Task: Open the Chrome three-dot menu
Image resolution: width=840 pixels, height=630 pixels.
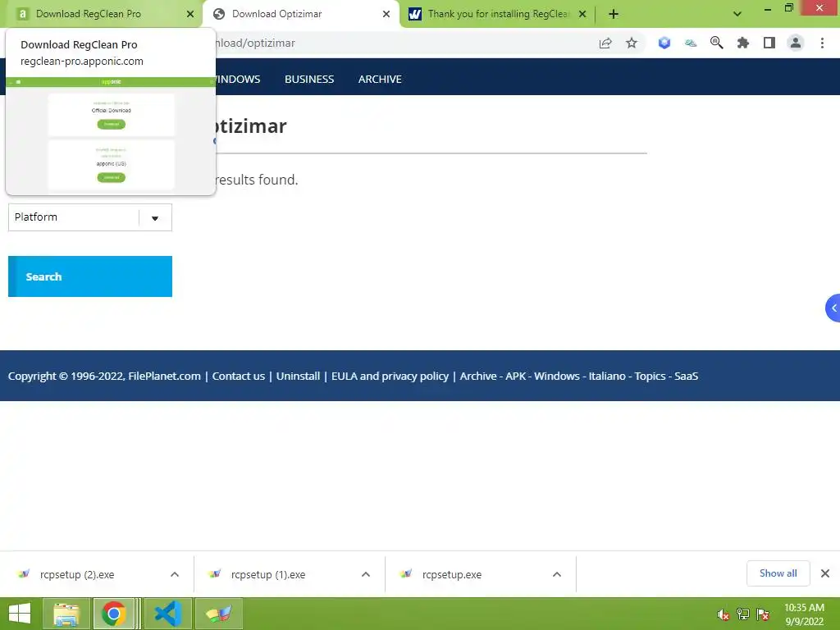Action: [x=822, y=43]
